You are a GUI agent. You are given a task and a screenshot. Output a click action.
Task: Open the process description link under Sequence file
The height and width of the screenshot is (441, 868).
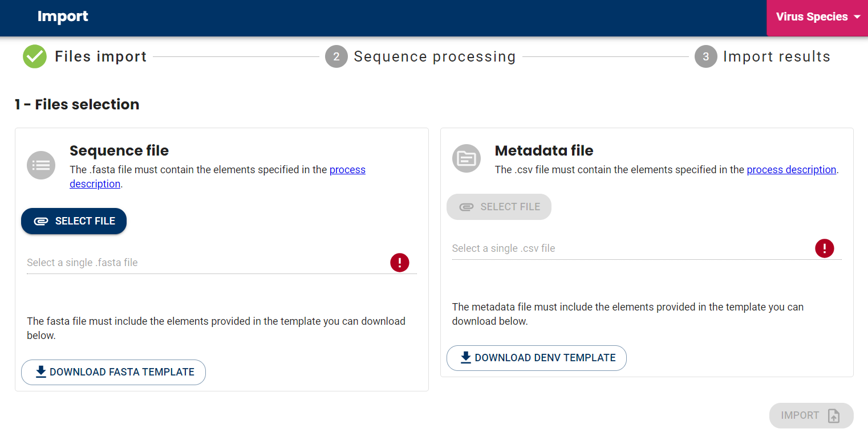(x=347, y=169)
